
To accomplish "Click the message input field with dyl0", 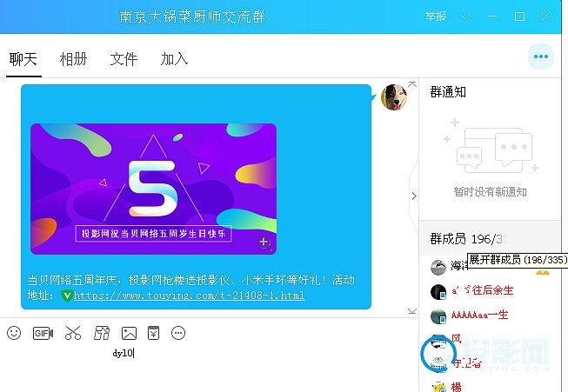I will [209, 368].
